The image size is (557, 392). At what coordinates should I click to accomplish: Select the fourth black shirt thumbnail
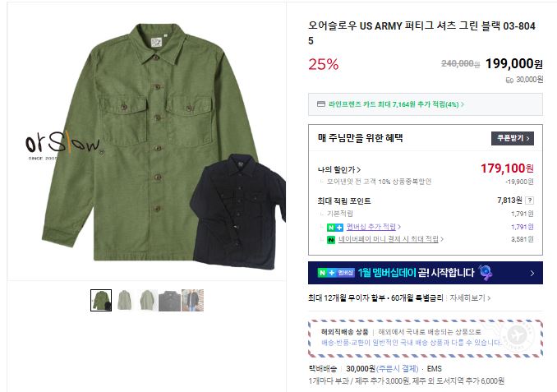pyautogui.click(x=170, y=300)
